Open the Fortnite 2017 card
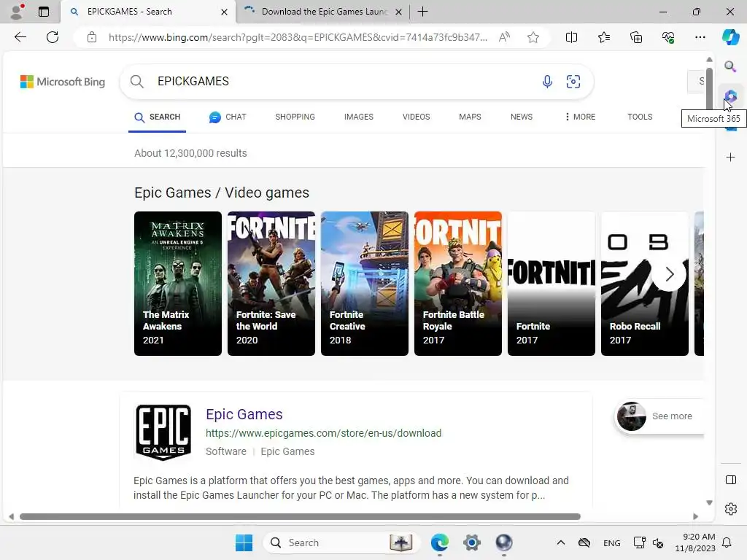 click(x=551, y=284)
